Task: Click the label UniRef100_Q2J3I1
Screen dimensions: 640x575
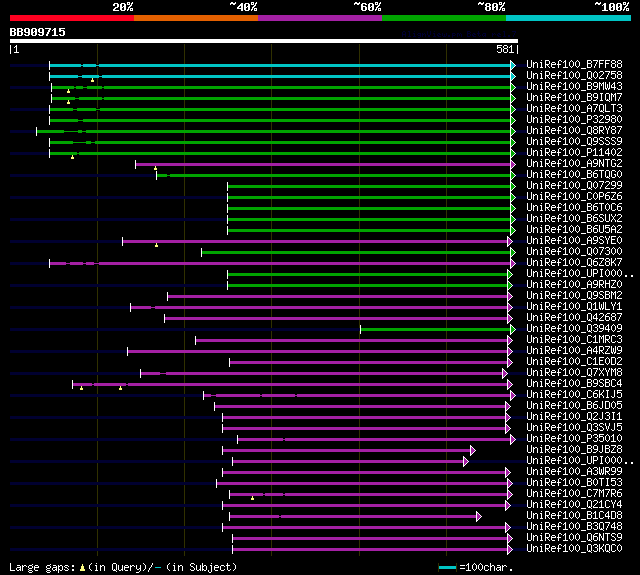Action: (574, 417)
